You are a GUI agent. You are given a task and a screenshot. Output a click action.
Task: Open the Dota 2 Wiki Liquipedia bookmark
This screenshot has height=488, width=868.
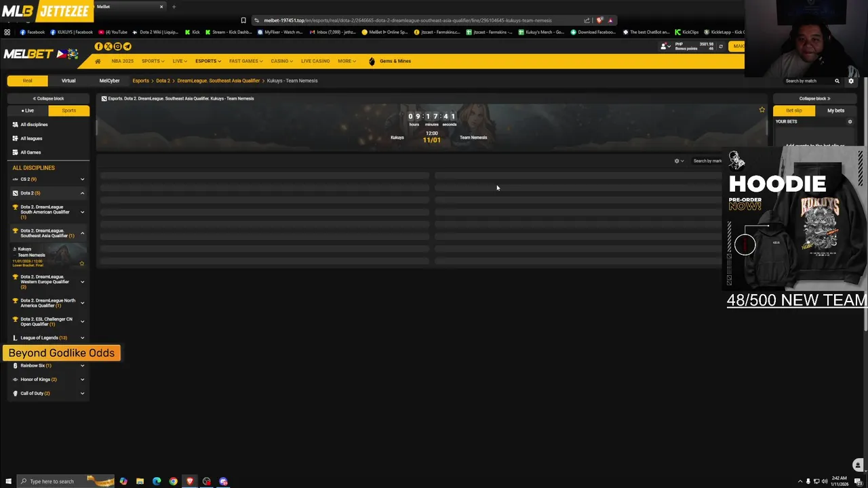point(156,32)
